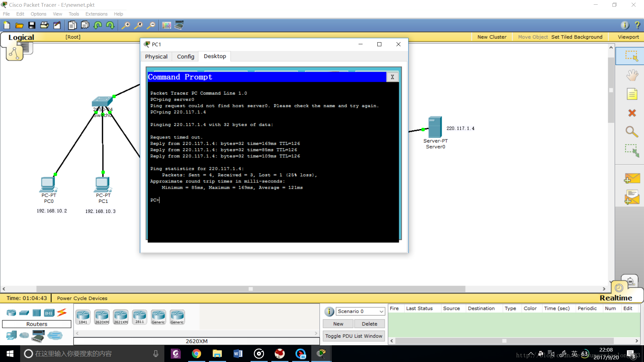
Task: Choose the Inspect magnifier tool
Action: [632, 132]
